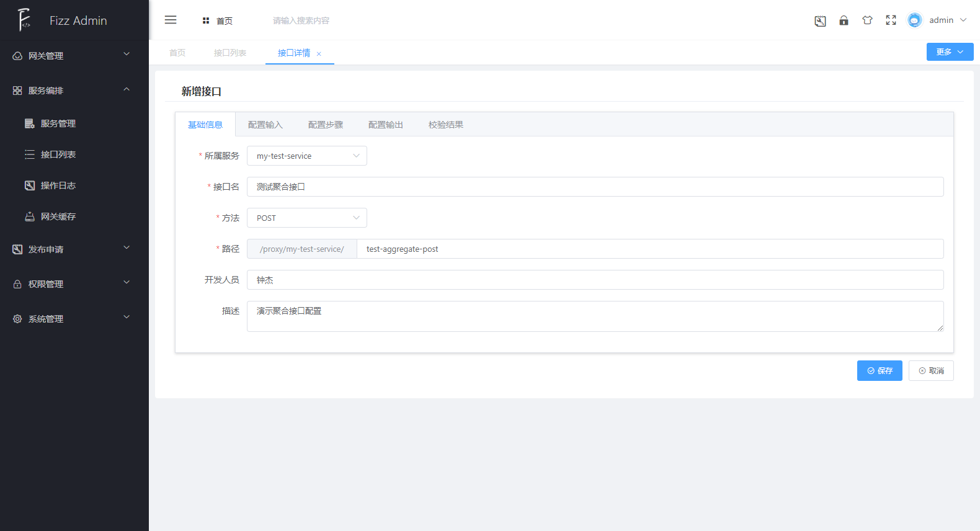The image size is (980, 531).
Task: Click the 接口名 input field
Action: point(595,187)
